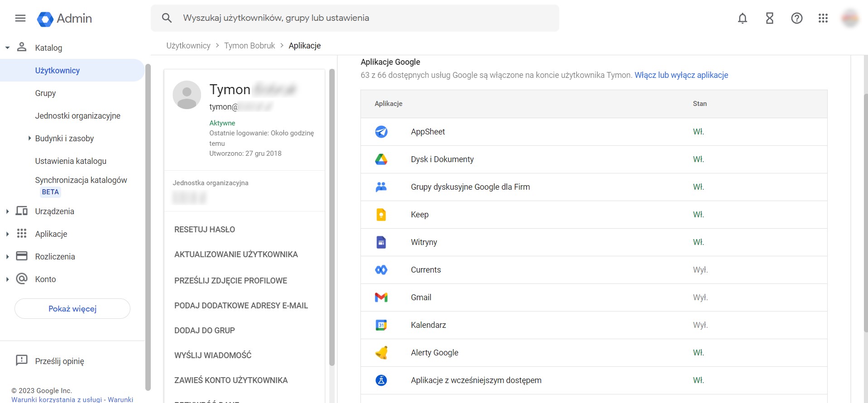
Task: Open Ustawienia katalogu
Action: 71,161
